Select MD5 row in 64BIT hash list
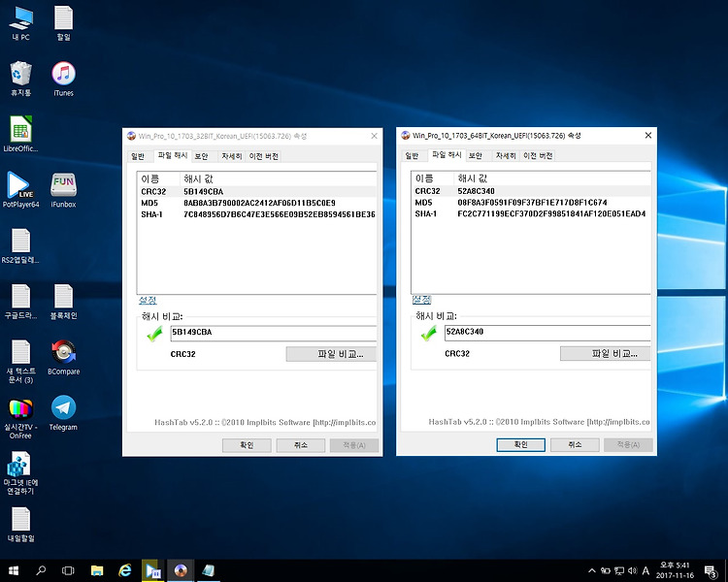This screenshot has width=728, height=582. click(531, 203)
